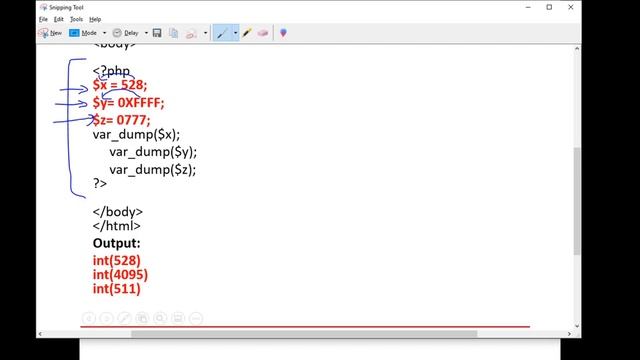
Task: Click the "$x = 528;" line
Action: [120, 85]
